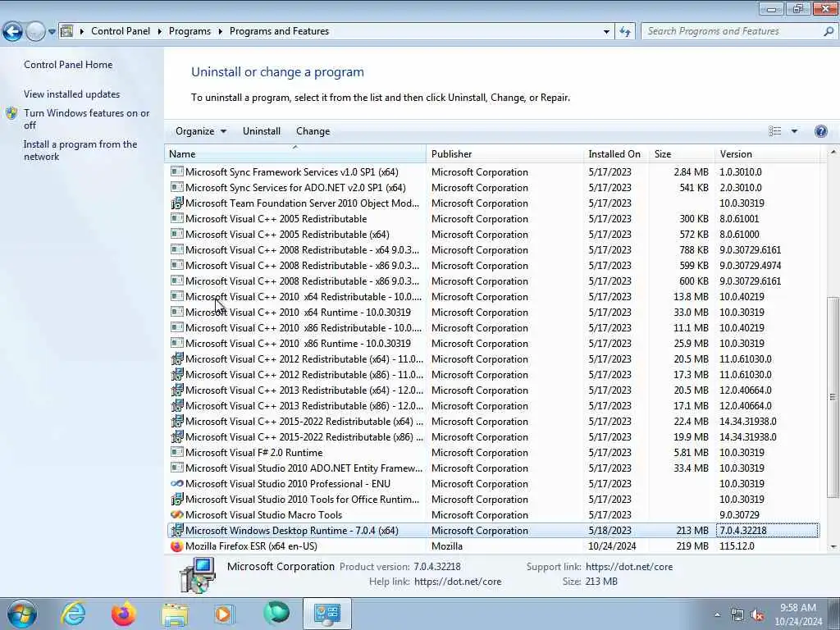
Task: Open Install a program from the network
Action: [80, 150]
